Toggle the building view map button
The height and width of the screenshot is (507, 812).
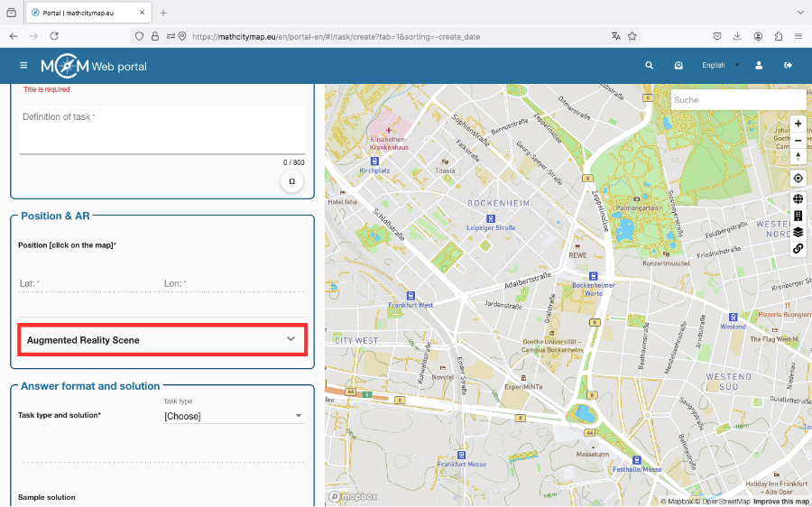[x=798, y=216]
